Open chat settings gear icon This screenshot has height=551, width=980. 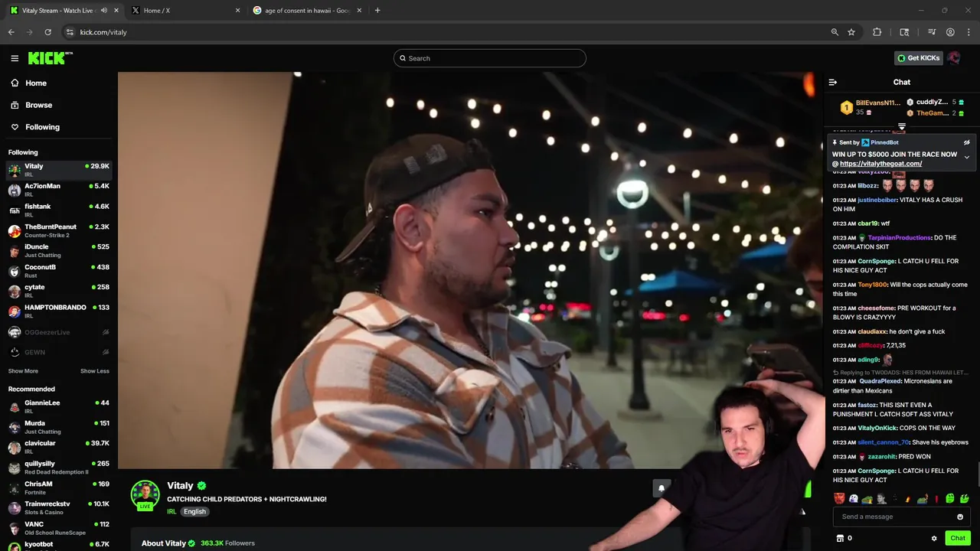tap(934, 538)
